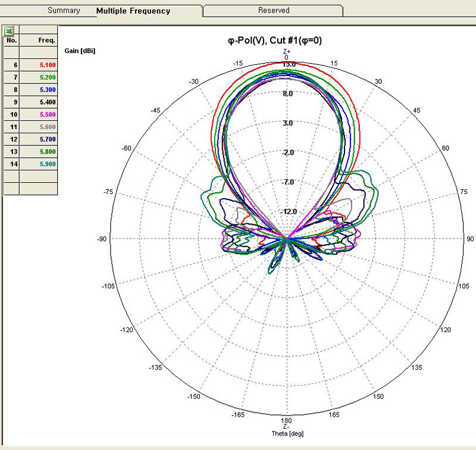Click the -135 degree angle label

pos(155,367)
